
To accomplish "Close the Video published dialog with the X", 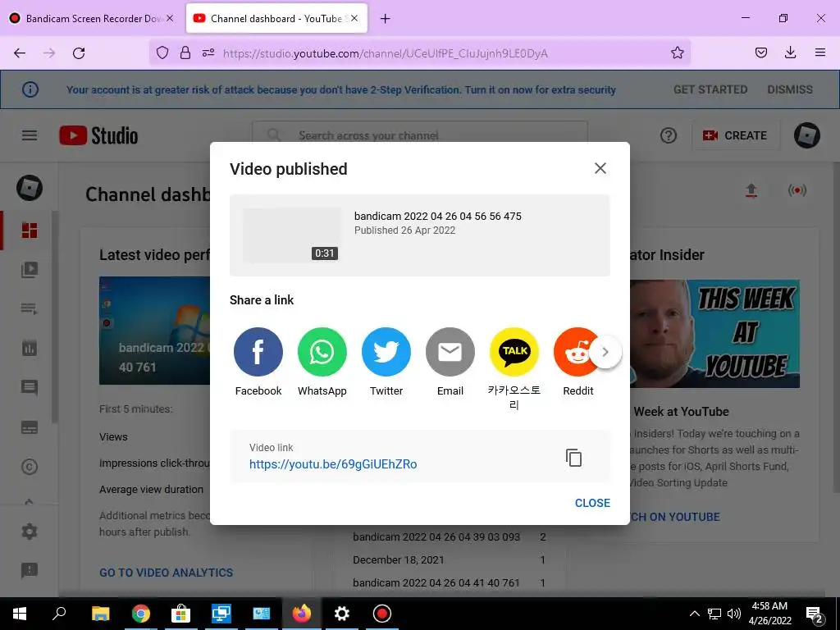I will click(x=600, y=168).
